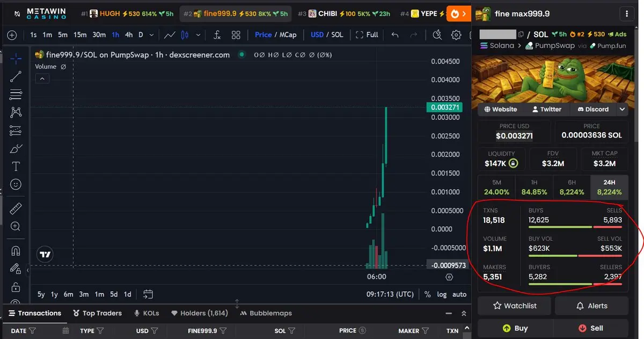This screenshot has width=644, height=339.
Task: Toggle fullscreen chart with Full
Action: tap(367, 35)
